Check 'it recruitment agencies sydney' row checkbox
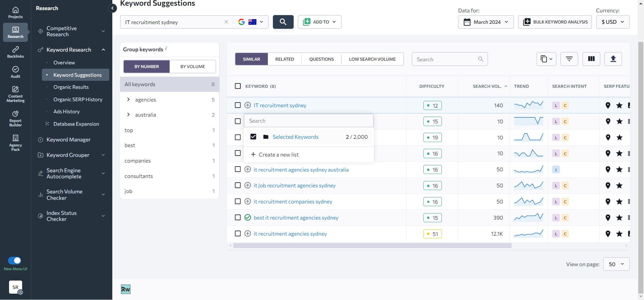644x300 pixels. [238, 234]
